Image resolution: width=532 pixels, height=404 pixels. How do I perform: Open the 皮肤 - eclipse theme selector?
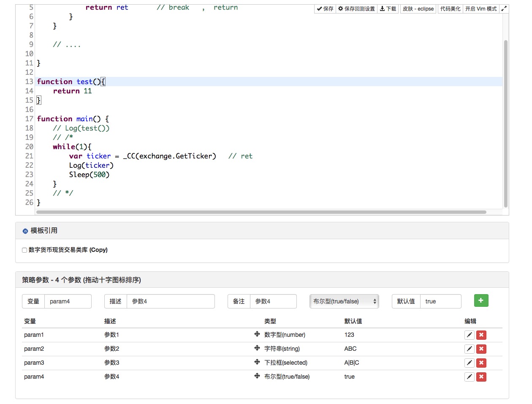click(x=418, y=8)
